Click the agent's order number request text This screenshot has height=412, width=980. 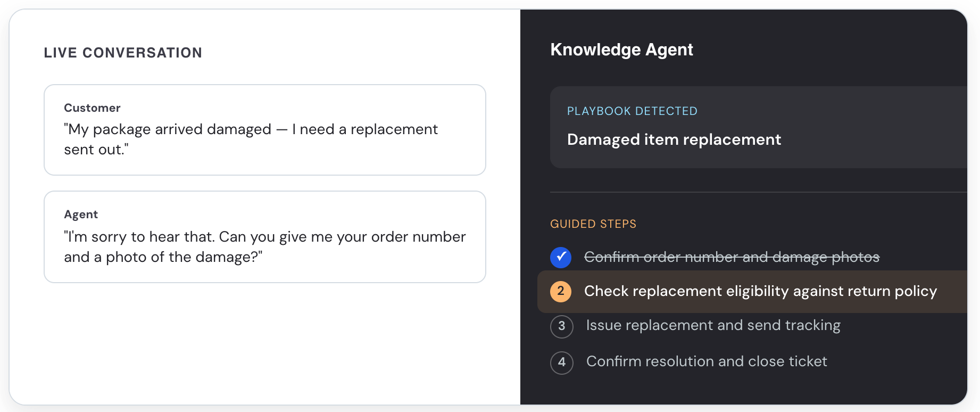point(265,247)
